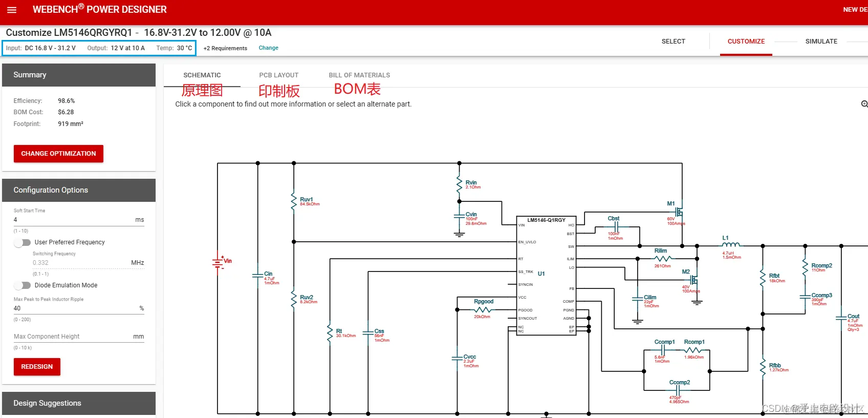The width and height of the screenshot is (868, 418).
Task: Select MOSFET M1 in schematic
Action: [679, 212]
